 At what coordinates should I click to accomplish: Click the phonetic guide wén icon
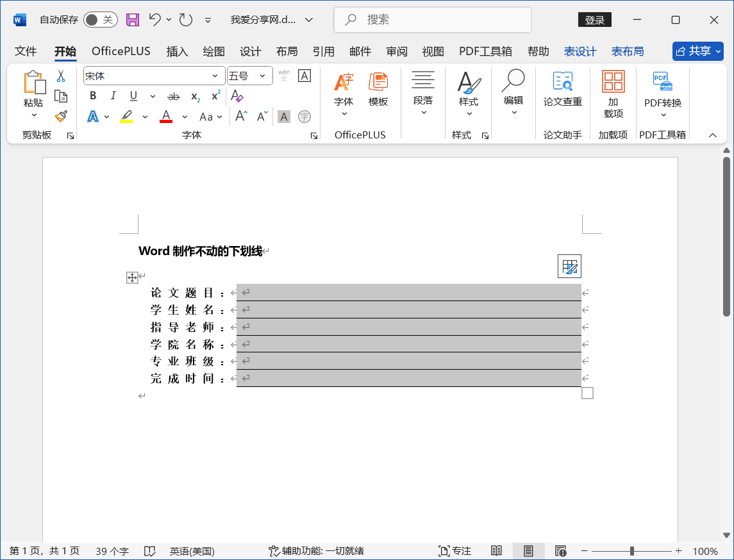pyautogui.click(x=284, y=76)
